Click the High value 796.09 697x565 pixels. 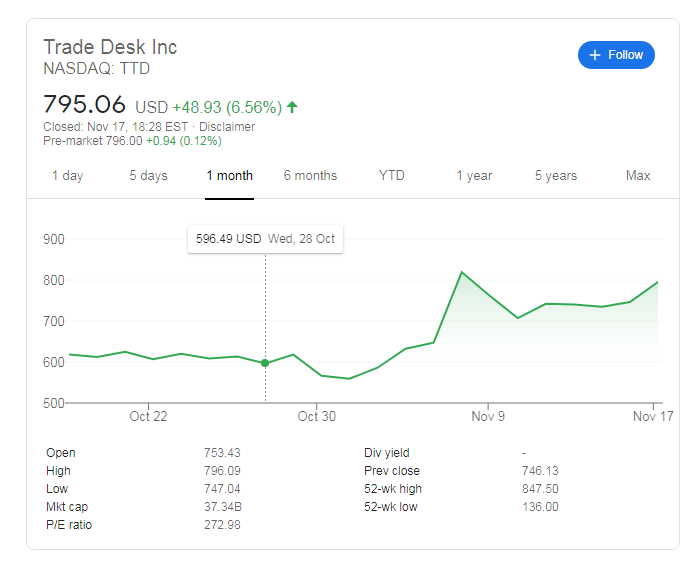tap(222, 471)
